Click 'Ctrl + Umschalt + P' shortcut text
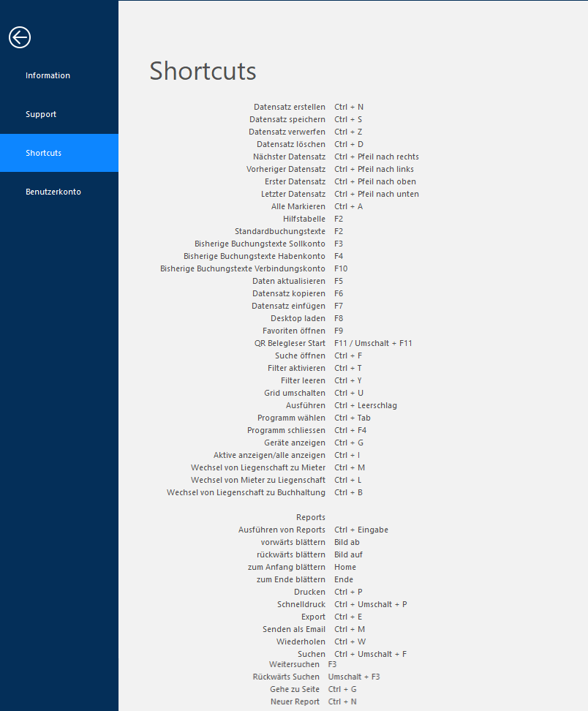 tap(370, 604)
